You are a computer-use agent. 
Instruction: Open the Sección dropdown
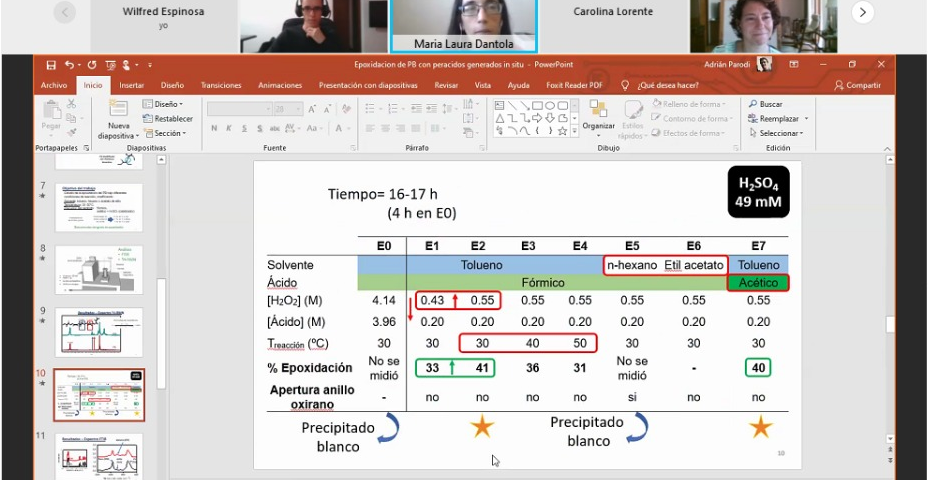(x=164, y=133)
